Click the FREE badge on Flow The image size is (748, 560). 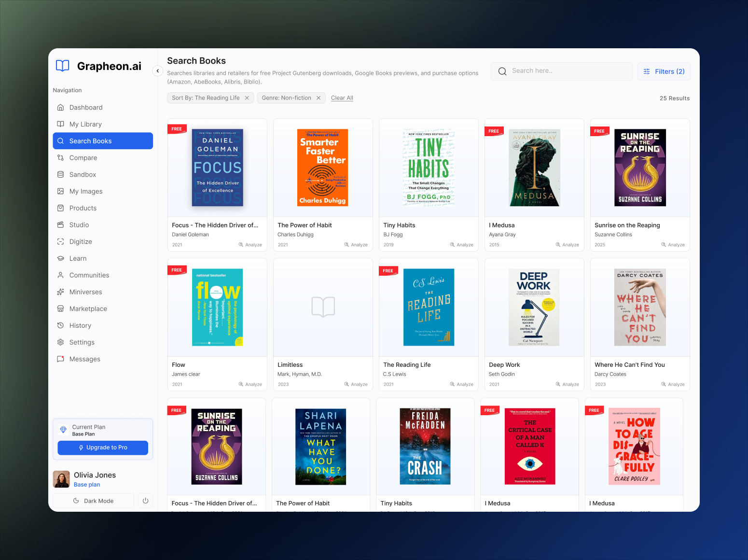tap(177, 270)
